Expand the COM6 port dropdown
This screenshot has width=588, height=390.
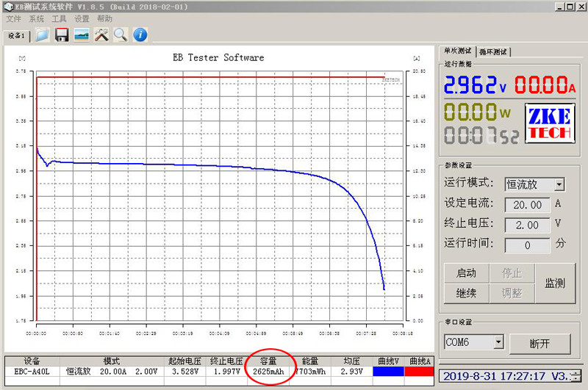pos(498,342)
